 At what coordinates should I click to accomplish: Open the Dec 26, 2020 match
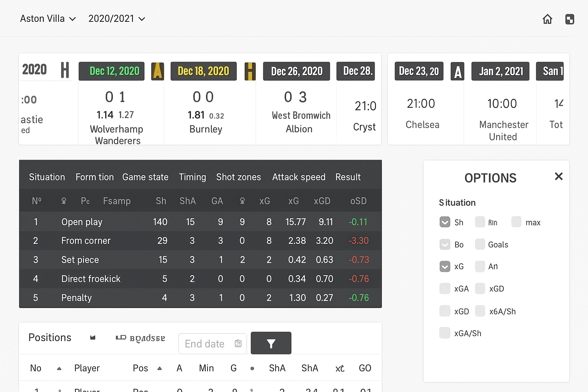point(296,71)
